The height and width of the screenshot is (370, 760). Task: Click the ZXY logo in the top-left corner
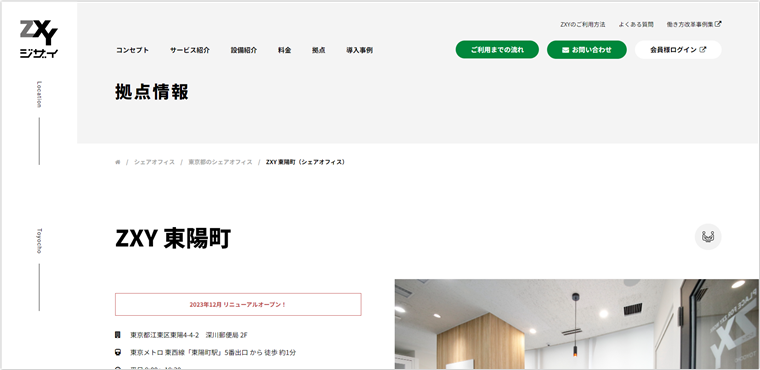pyautogui.click(x=39, y=39)
